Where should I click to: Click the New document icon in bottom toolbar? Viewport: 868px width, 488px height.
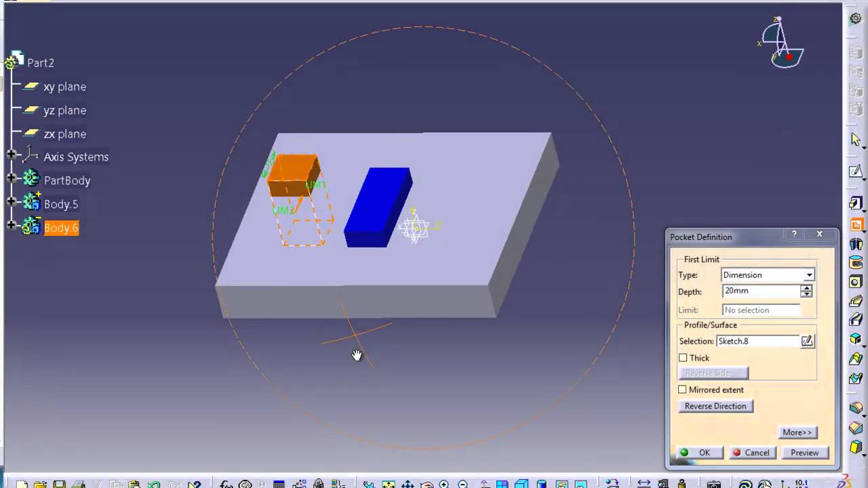(22, 484)
